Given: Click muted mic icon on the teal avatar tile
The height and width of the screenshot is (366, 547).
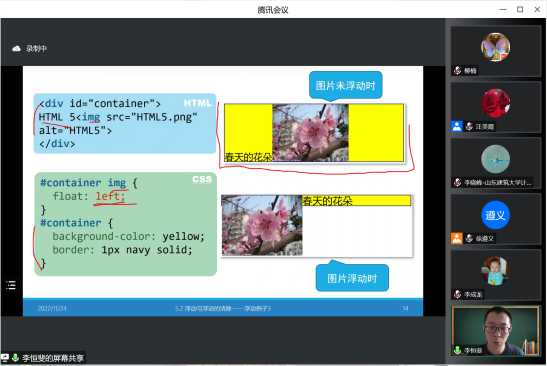Looking at the screenshot, I should click(x=458, y=182).
